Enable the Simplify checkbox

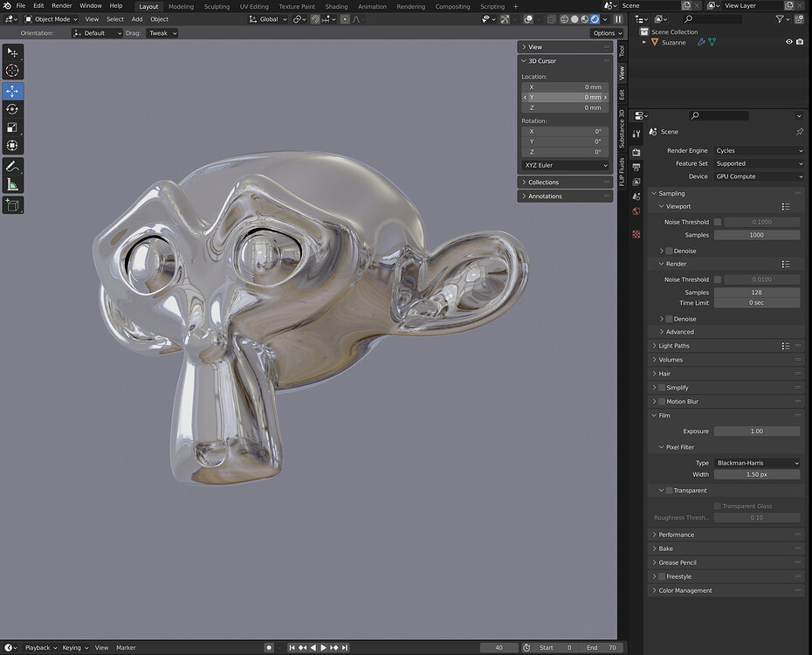point(662,388)
